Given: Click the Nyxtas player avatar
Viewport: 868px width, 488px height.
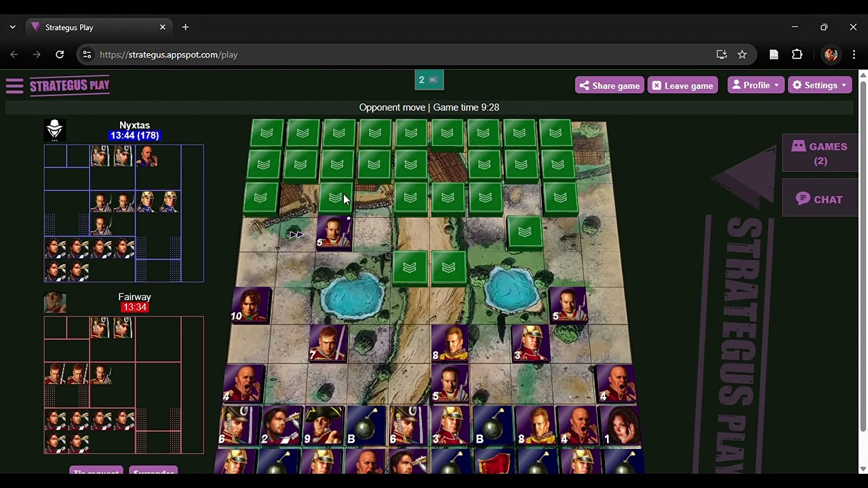Looking at the screenshot, I should click(55, 129).
